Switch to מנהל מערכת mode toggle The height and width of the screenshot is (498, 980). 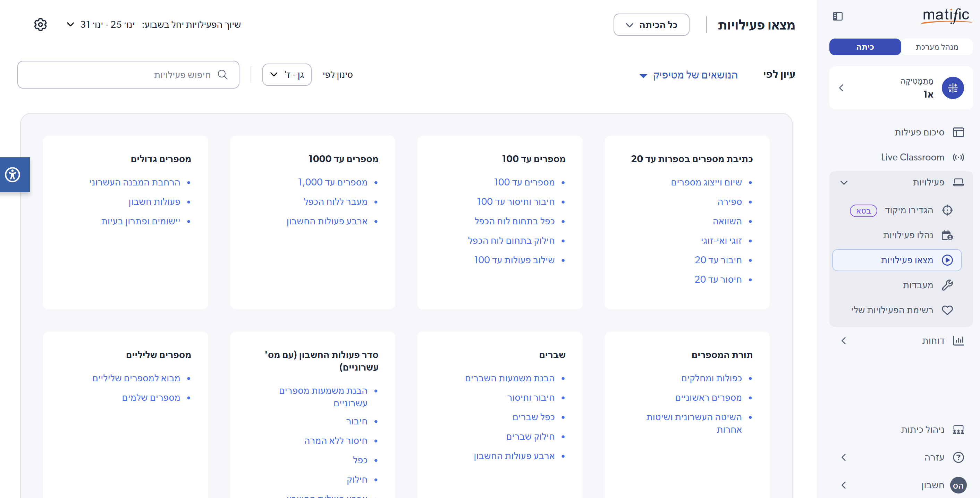pos(936,47)
